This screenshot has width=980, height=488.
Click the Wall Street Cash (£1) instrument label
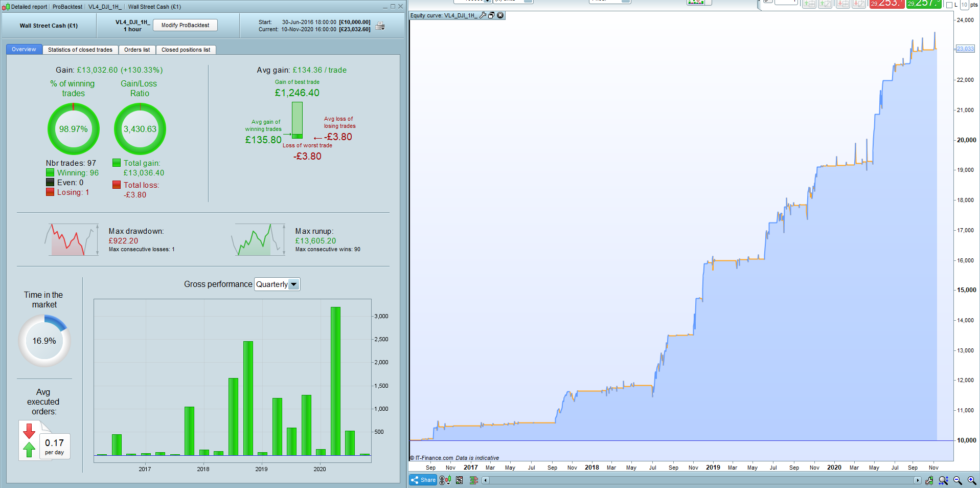coord(49,26)
